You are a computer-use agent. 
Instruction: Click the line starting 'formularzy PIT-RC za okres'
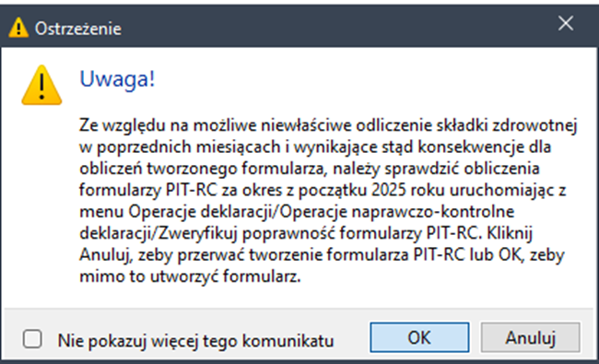click(x=323, y=190)
